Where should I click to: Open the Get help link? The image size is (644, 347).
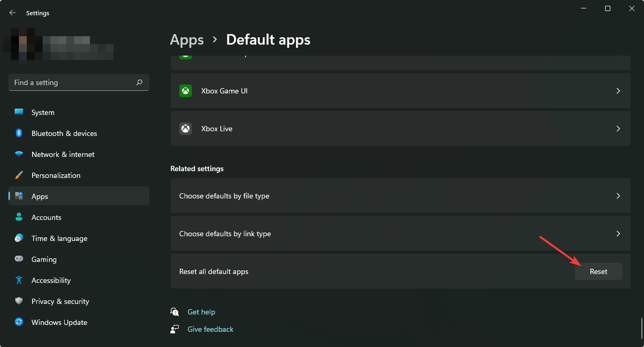(x=201, y=312)
